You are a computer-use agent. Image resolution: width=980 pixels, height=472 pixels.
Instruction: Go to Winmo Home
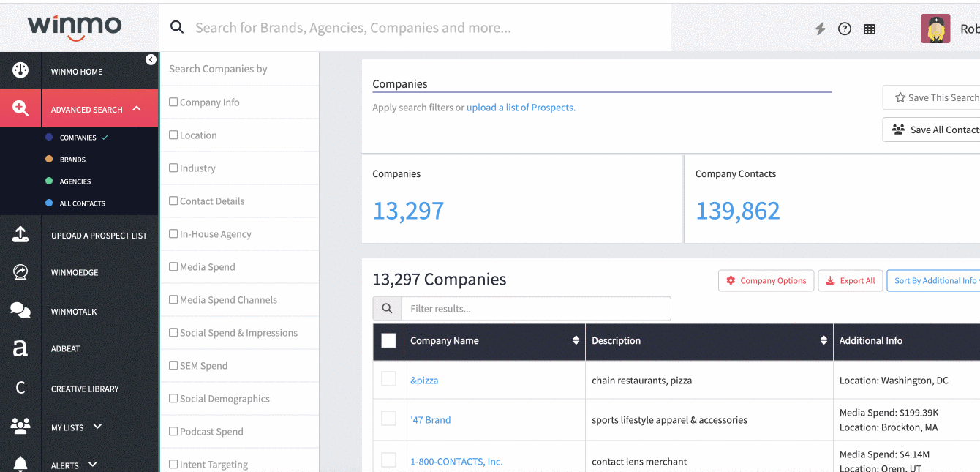pos(77,72)
